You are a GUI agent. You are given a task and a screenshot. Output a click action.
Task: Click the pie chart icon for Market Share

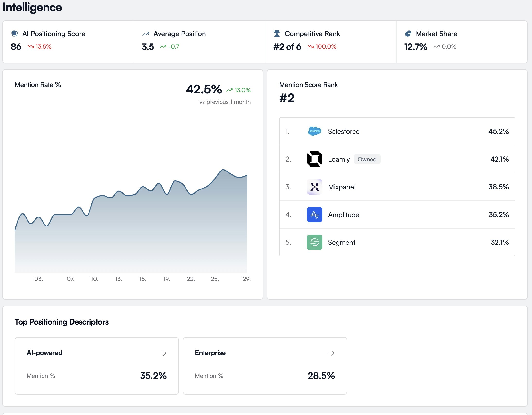(x=408, y=34)
